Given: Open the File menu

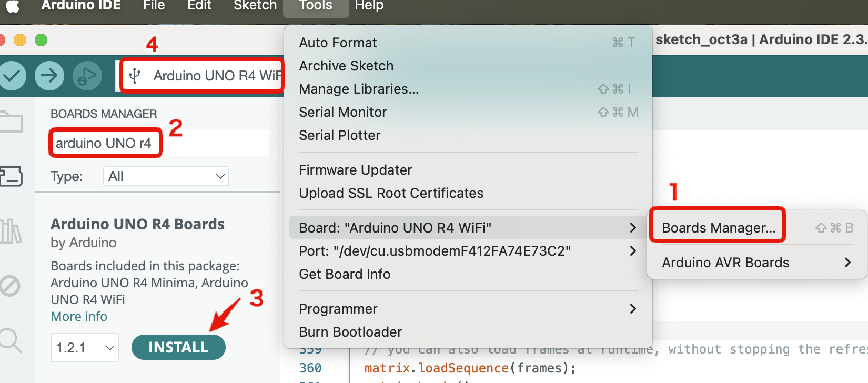Looking at the screenshot, I should click(154, 6).
